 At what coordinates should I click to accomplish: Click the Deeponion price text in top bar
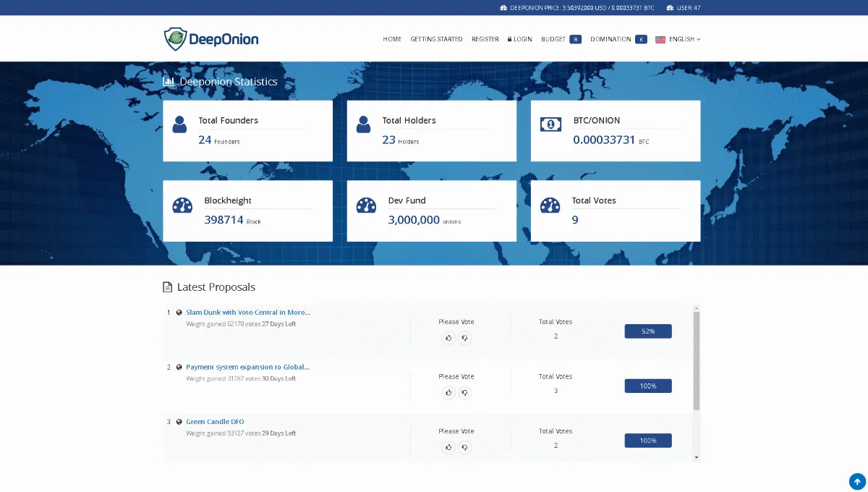(582, 8)
